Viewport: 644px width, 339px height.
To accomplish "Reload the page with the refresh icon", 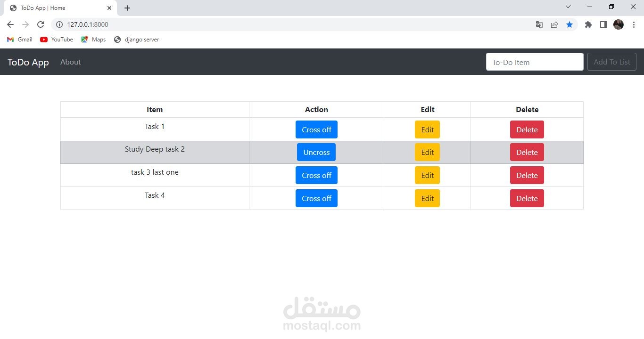I will point(41,24).
